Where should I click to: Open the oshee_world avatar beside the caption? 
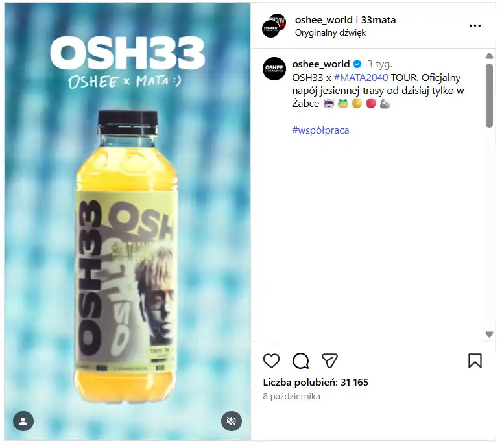pos(274,69)
